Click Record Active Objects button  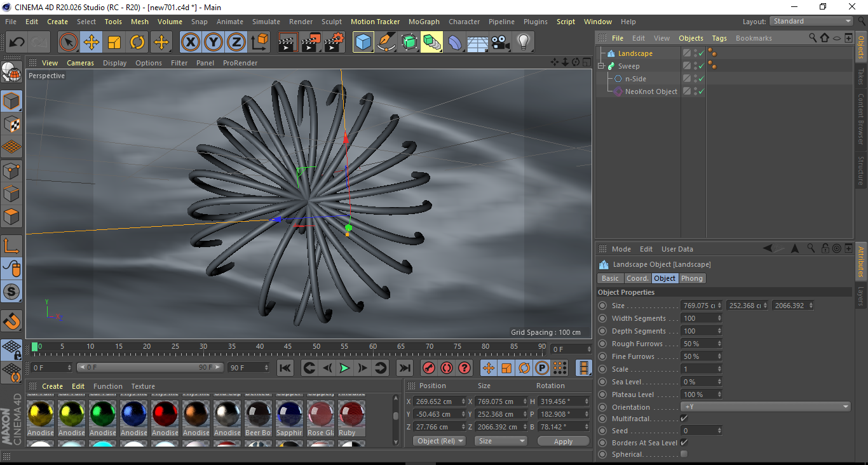coord(429,368)
